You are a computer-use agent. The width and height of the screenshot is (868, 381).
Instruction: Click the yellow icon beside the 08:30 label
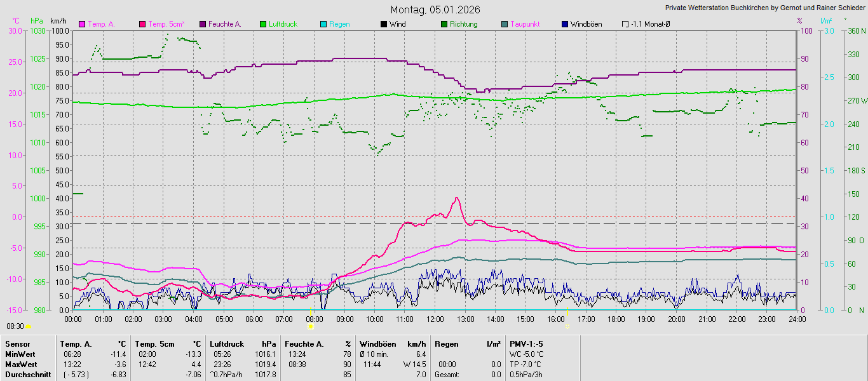point(28,326)
